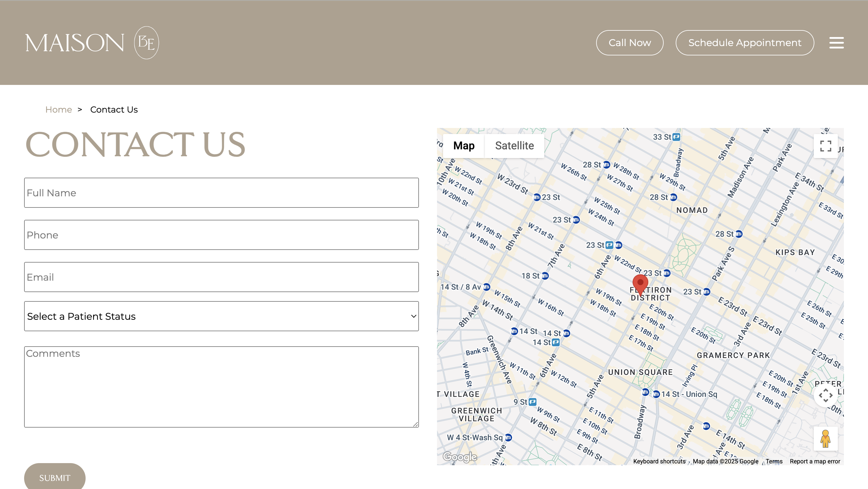Open the hamburger navigation menu
The image size is (868, 489).
click(836, 43)
